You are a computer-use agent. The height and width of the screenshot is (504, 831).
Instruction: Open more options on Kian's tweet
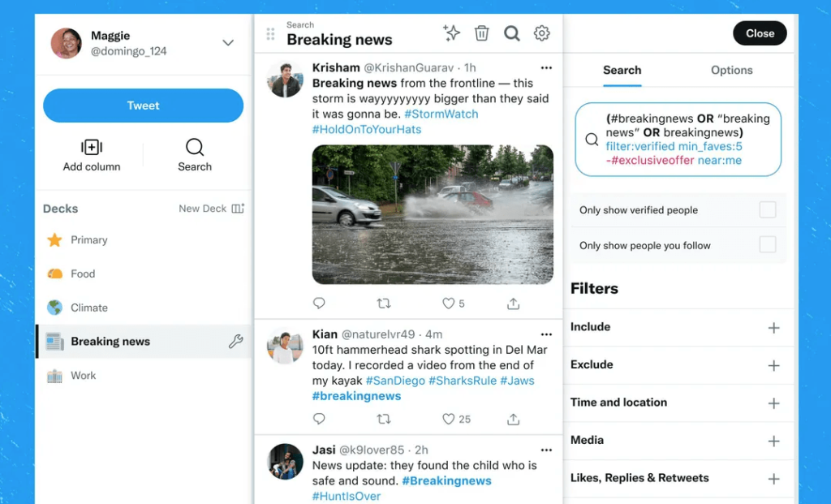pos(546,334)
